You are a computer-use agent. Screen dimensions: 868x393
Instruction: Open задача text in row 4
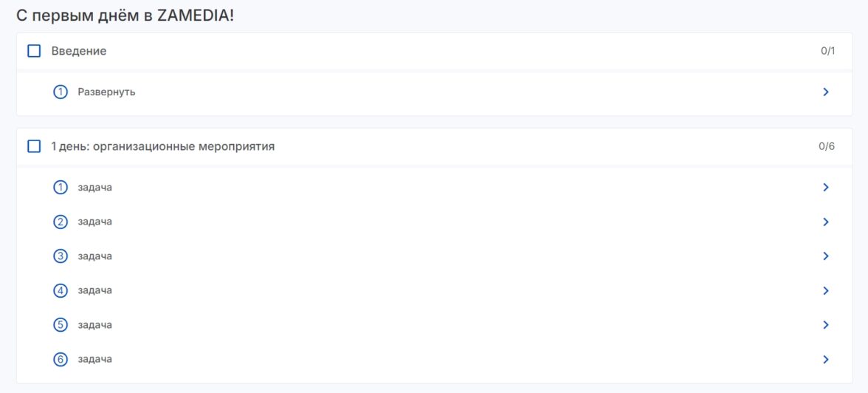pos(94,290)
